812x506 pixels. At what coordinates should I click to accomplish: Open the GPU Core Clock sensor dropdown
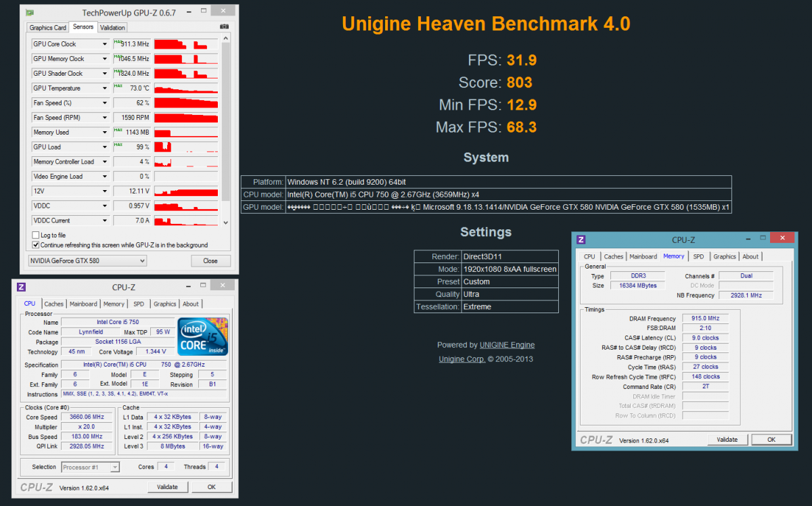point(105,44)
